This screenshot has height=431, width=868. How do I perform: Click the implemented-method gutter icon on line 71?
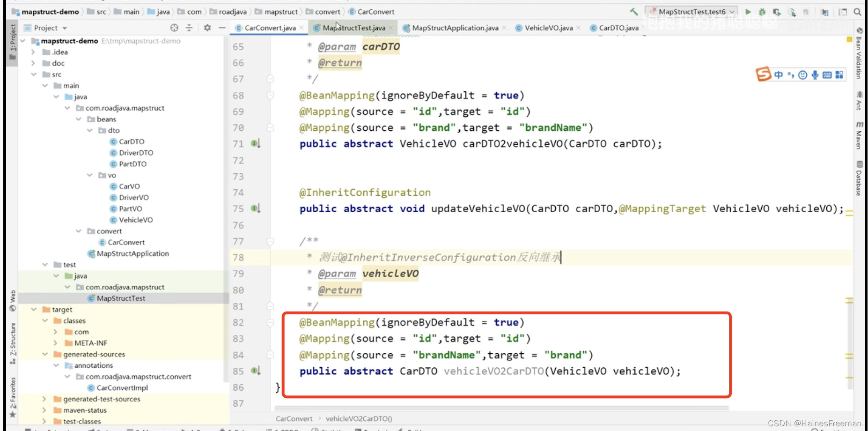pos(255,144)
